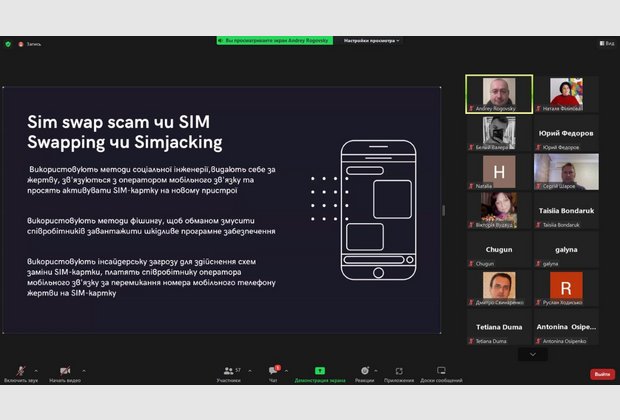Open the Реакции reactions icon

364,370
